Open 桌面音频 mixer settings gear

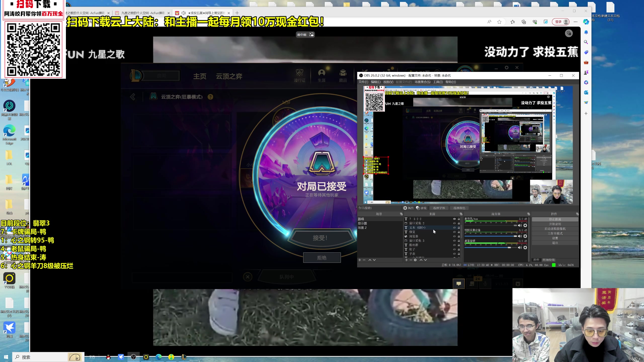tap(525, 248)
